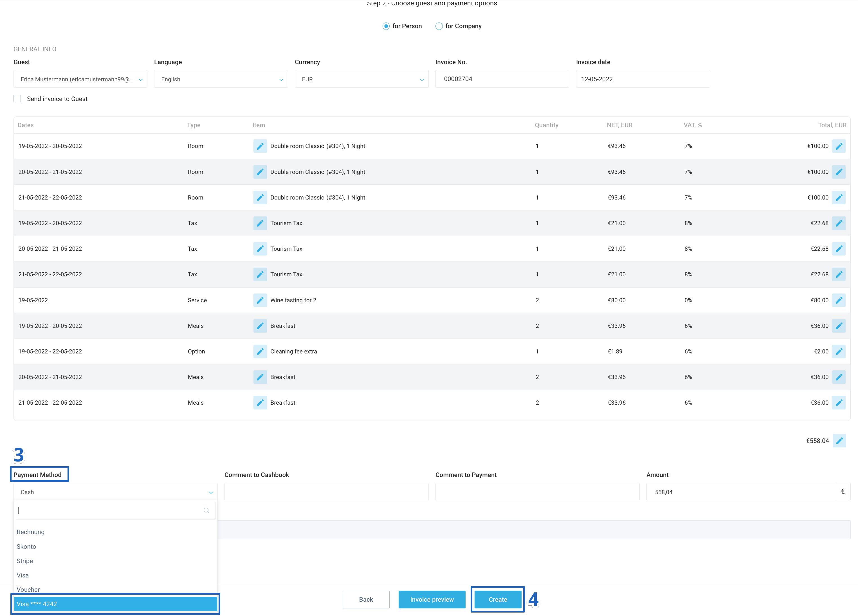This screenshot has height=616, width=858.
Task: Edit item pencil for Room 21-05-2022 - 22-05-2022
Action: tap(260, 198)
